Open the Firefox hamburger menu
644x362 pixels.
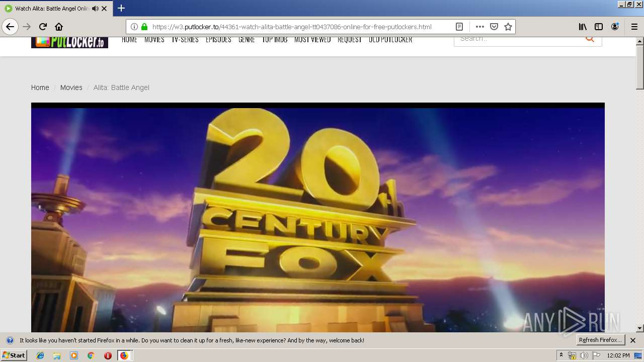click(634, 27)
